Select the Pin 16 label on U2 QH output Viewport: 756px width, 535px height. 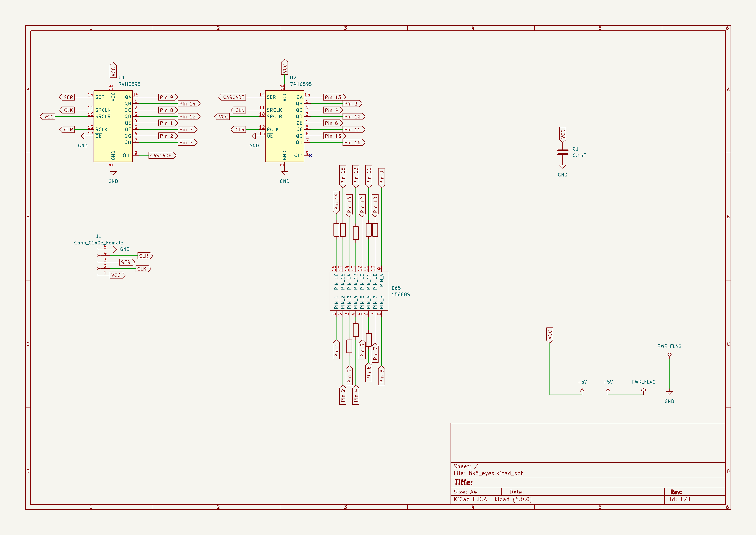pyautogui.click(x=353, y=143)
